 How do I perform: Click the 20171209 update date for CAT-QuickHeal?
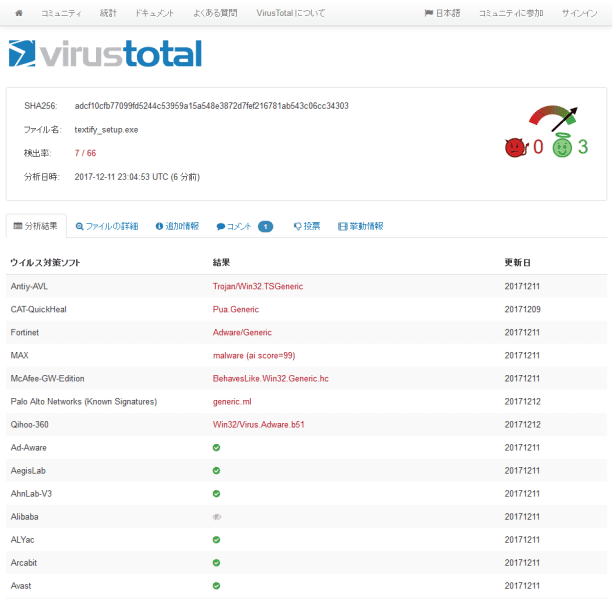(522, 309)
